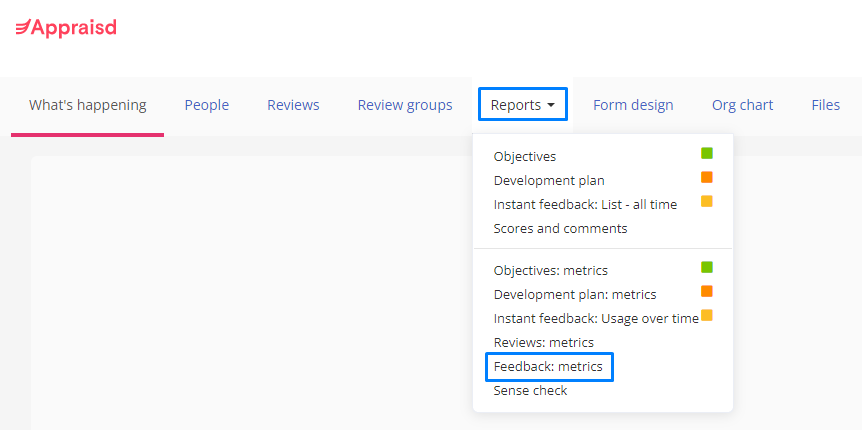Open the Form design tab

(633, 105)
